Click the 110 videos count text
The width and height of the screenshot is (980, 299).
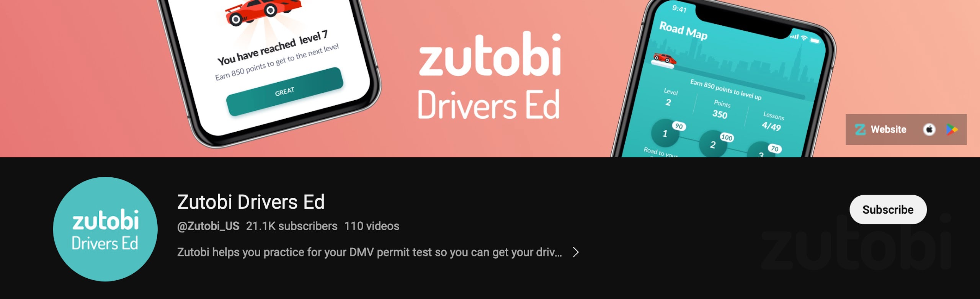click(372, 226)
